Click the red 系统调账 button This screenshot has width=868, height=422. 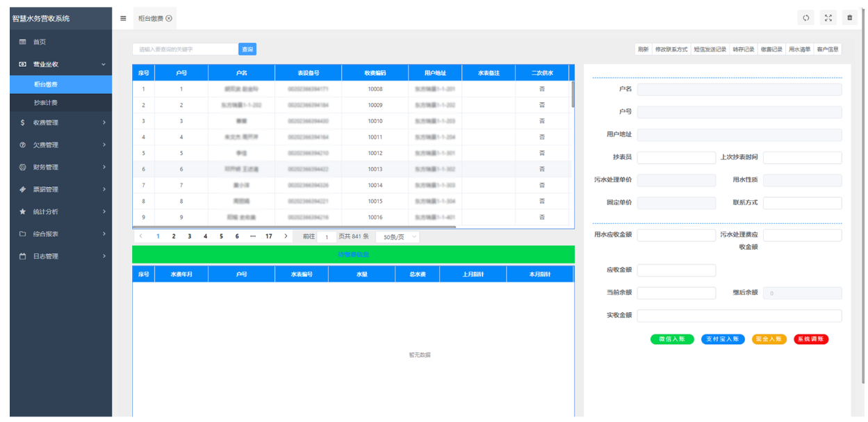click(x=810, y=339)
